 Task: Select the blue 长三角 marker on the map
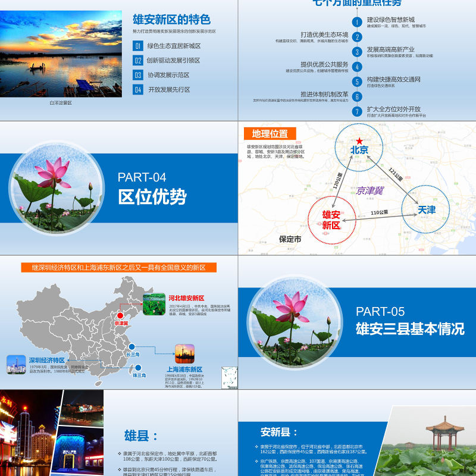tap(131, 346)
